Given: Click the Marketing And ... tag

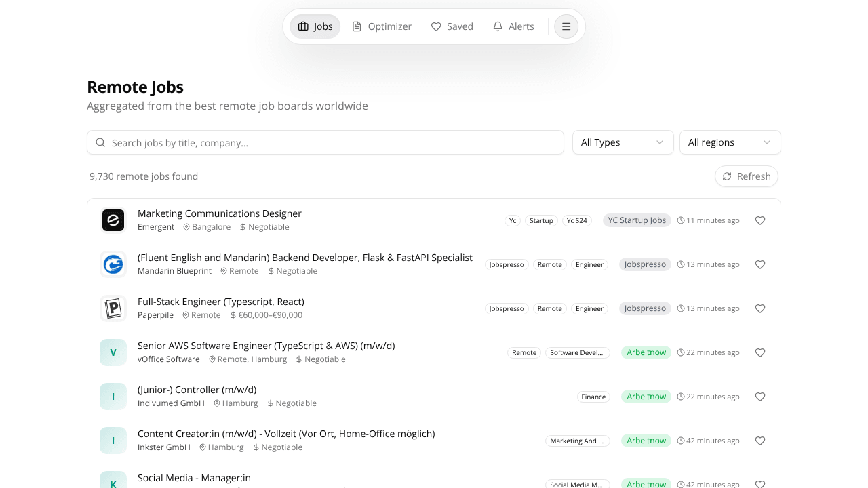Looking at the screenshot, I should coord(578,441).
